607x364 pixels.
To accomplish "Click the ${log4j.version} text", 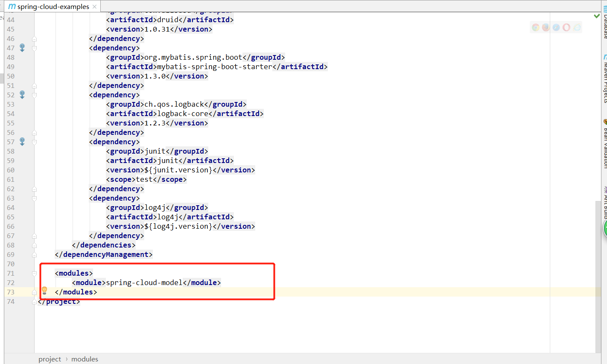I will coord(178,226).
